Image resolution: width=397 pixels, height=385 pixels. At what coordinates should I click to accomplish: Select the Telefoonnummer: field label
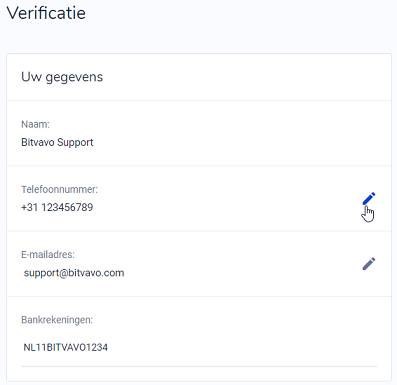[59, 189]
